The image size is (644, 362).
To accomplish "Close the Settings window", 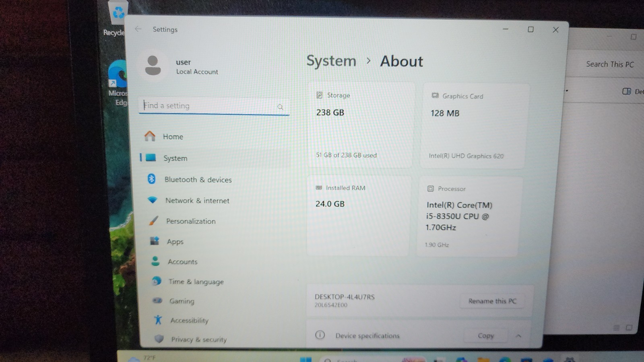I will click(x=556, y=30).
